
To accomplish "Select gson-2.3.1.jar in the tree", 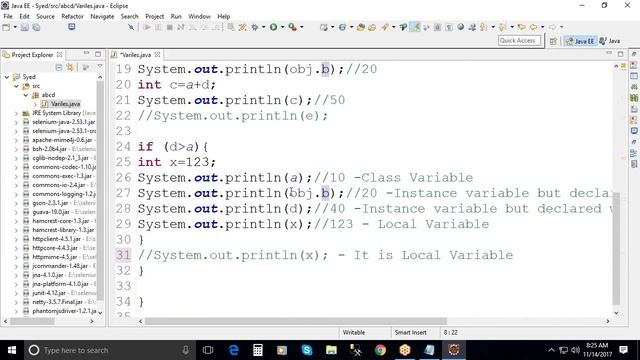I will [50, 203].
